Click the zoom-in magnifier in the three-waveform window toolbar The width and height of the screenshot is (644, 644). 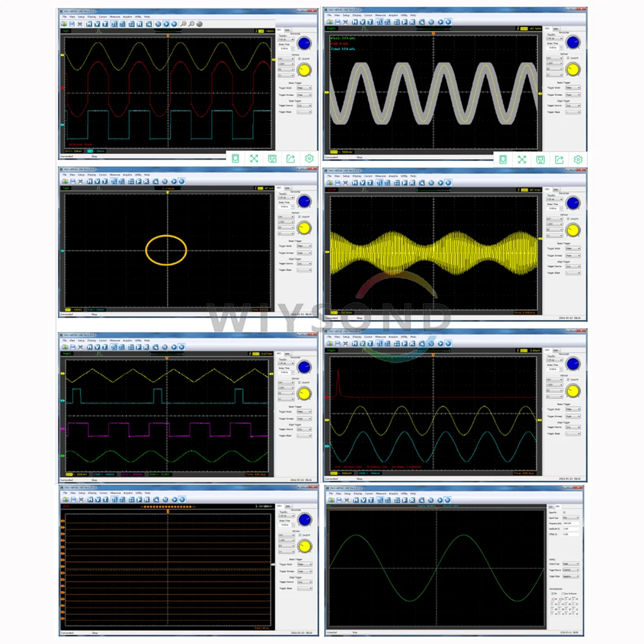tap(183, 24)
